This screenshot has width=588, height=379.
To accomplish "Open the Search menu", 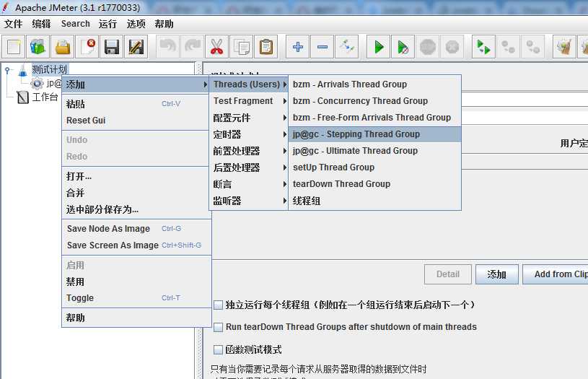I will coord(75,24).
